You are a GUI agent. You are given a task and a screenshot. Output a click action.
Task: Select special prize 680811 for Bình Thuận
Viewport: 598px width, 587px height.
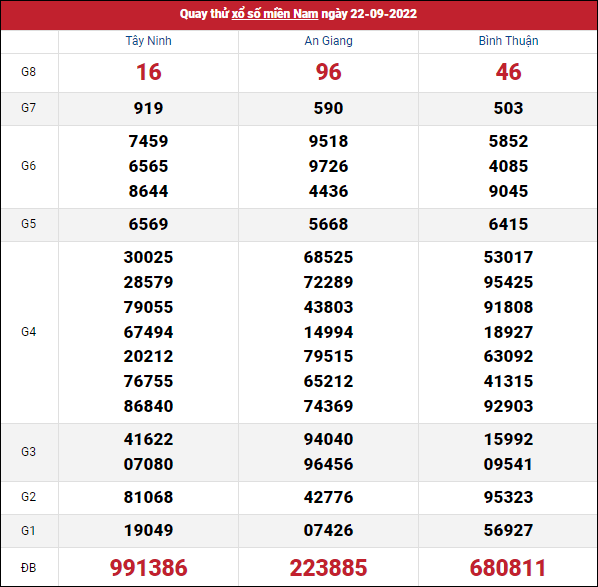pos(508,568)
